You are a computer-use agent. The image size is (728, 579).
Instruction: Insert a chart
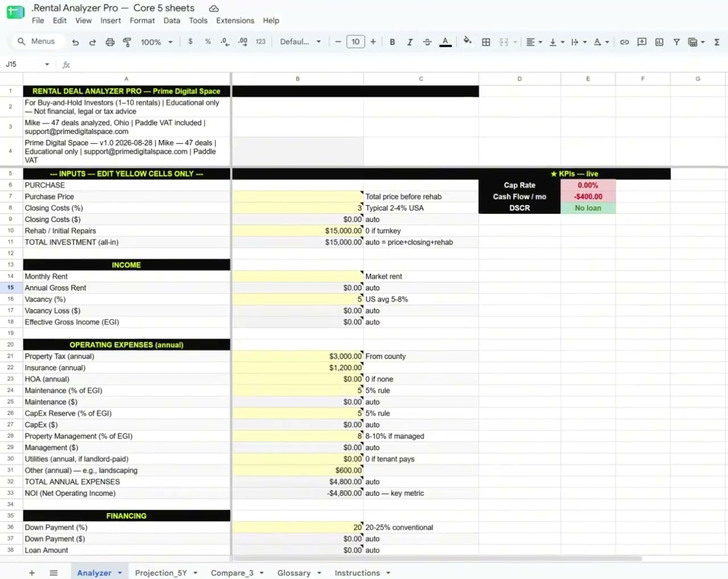point(659,42)
